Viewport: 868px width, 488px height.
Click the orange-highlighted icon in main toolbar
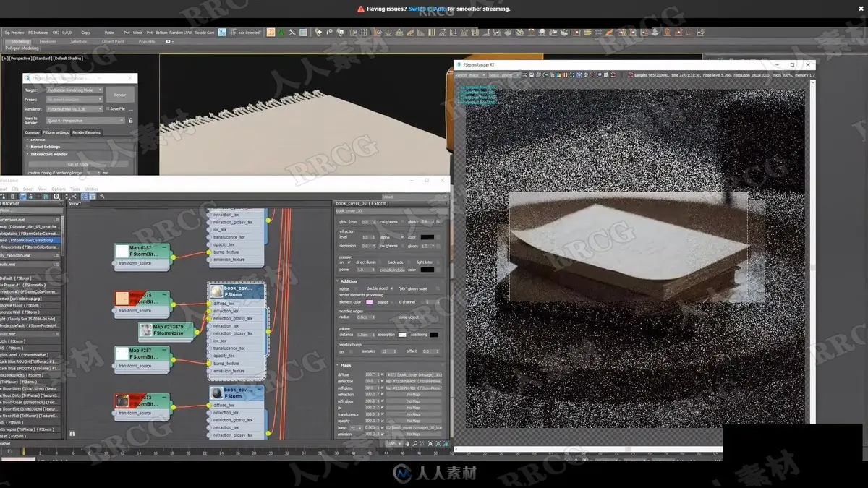pyautogui.click(x=271, y=33)
